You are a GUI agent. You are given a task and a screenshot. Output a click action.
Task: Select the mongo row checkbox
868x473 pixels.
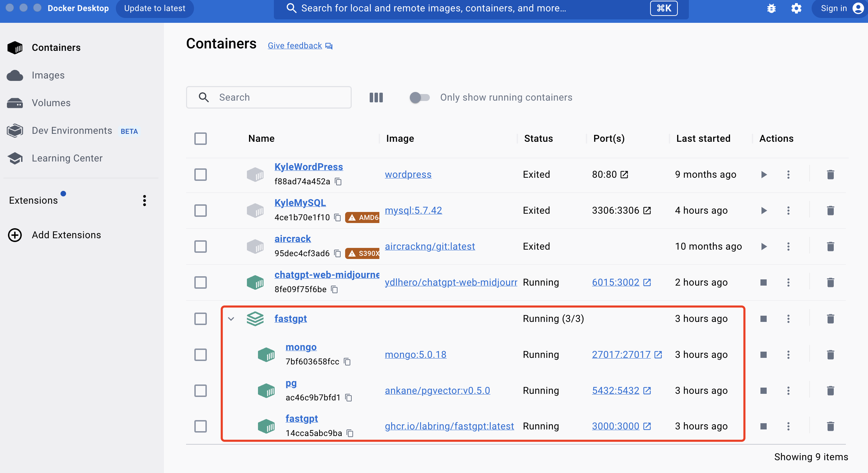click(201, 355)
